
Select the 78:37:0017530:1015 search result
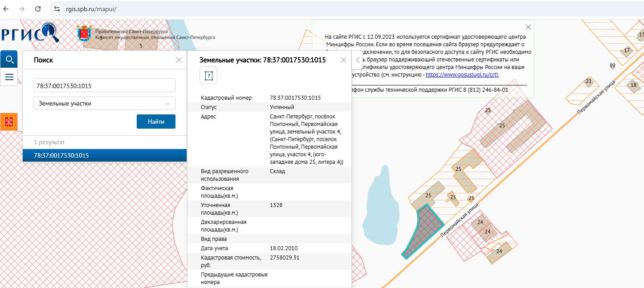(105, 155)
